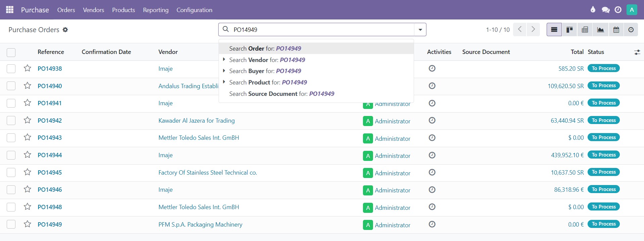Open the graph view
Screen dimensions: 644x241
pos(600,30)
